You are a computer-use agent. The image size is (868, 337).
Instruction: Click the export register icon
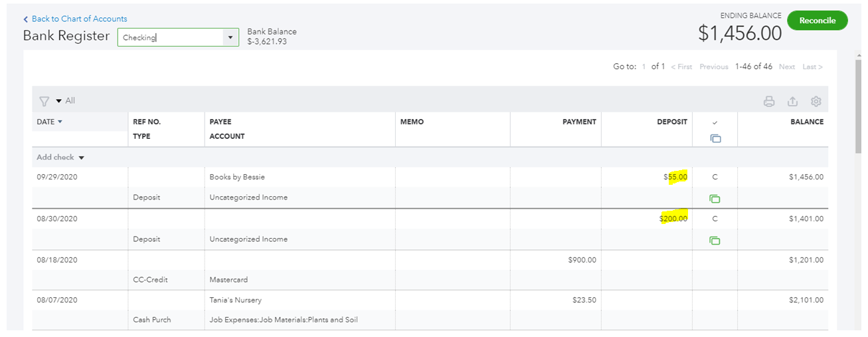pos(792,102)
